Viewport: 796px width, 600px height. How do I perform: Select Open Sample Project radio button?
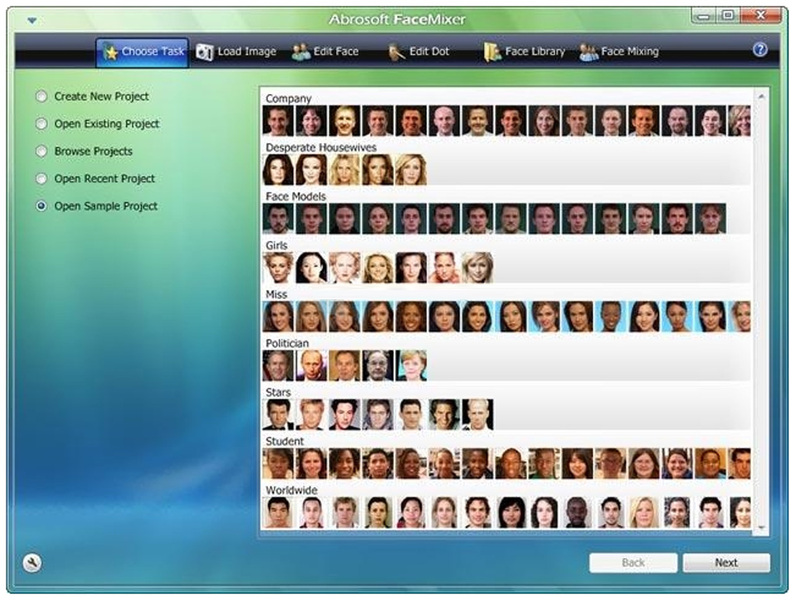click(x=41, y=206)
